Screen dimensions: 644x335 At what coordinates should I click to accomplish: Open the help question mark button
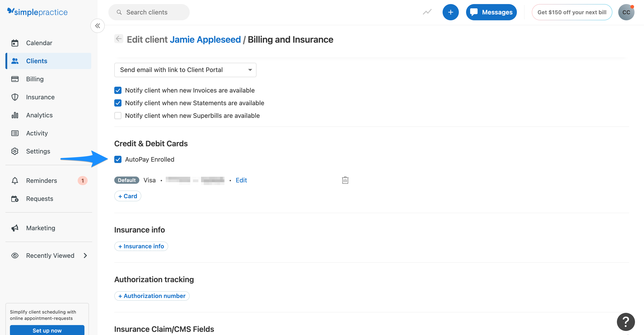625,322
